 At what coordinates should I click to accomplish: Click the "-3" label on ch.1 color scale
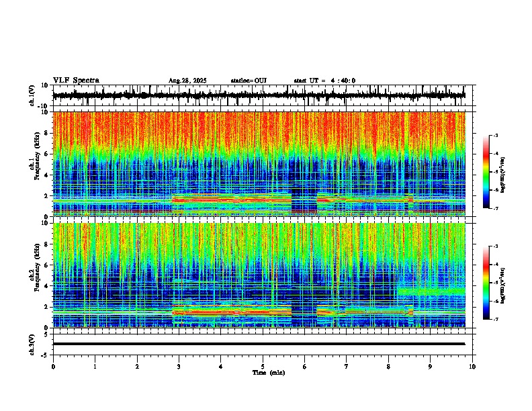(495, 136)
